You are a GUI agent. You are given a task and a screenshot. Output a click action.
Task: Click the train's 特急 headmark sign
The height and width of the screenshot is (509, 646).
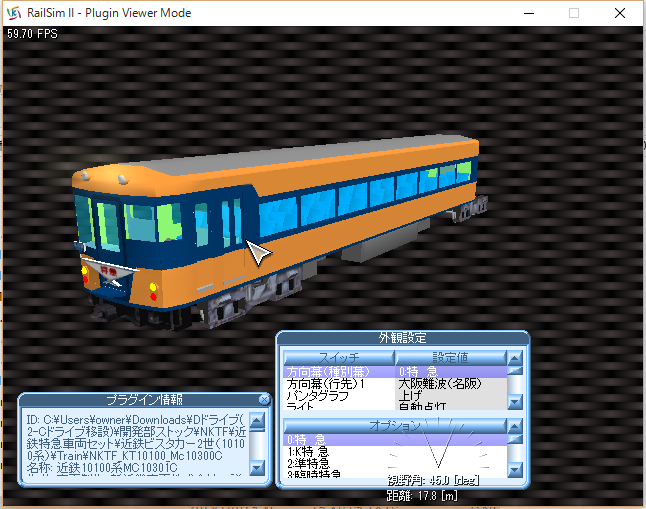point(109,271)
